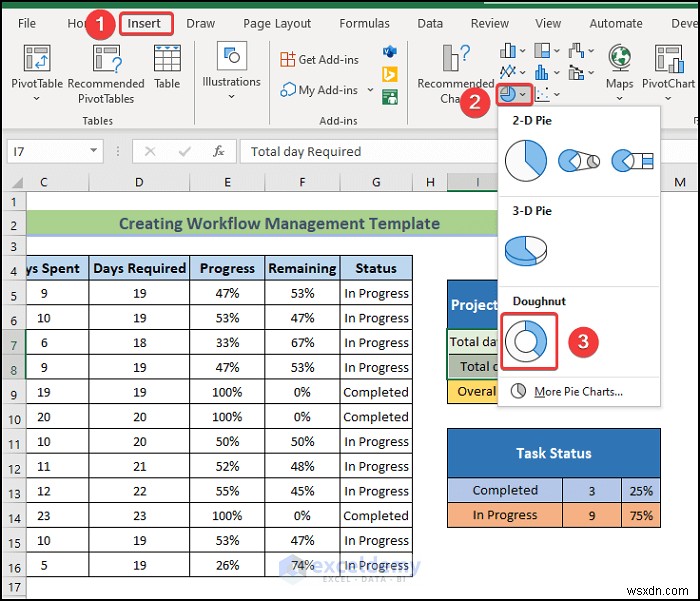Open the Illustrations group
This screenshot has width=700, height=601.
(x=231, y=71)
